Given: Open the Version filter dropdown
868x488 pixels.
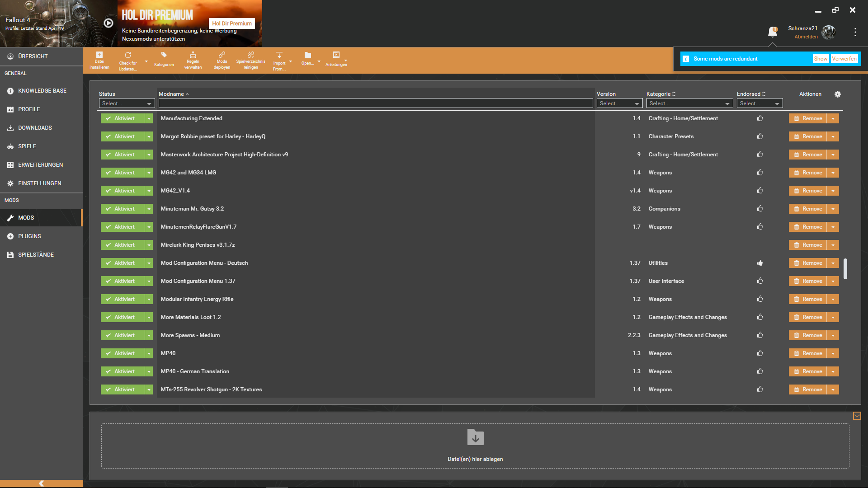Looking at the screenshot, I should pos(619,103).
